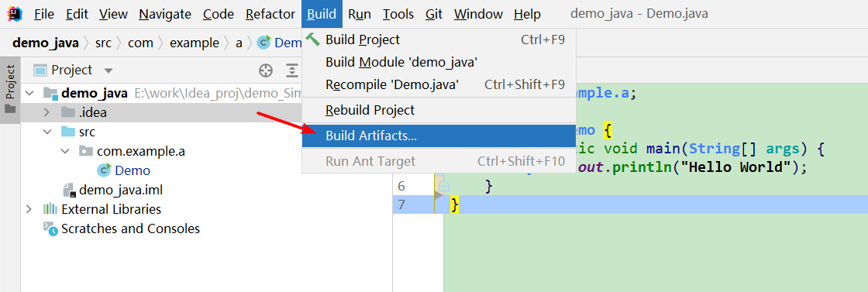Screen dimensions: 868x292
Task: Open the Project view dropdown arrow
Action: click(x=108, y=70)
